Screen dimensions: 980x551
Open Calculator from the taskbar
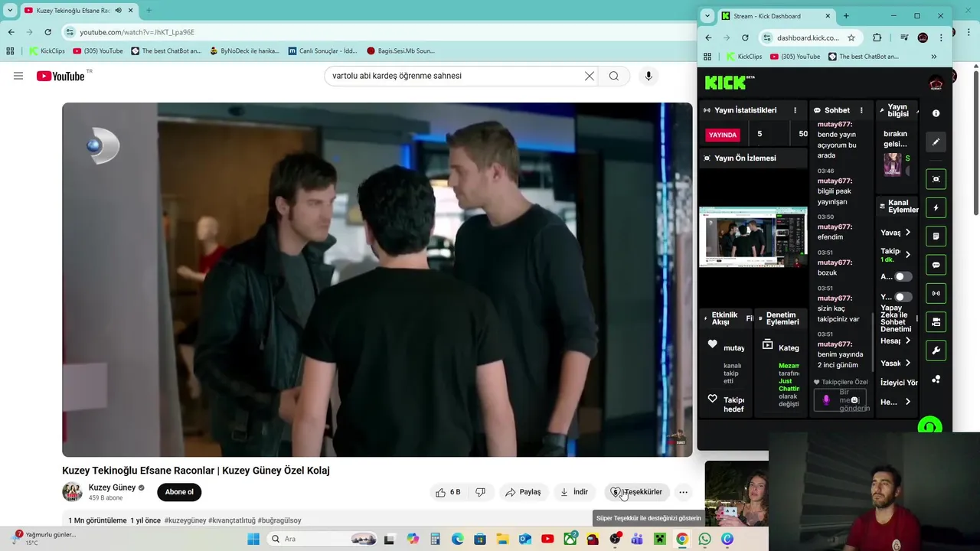435,539
